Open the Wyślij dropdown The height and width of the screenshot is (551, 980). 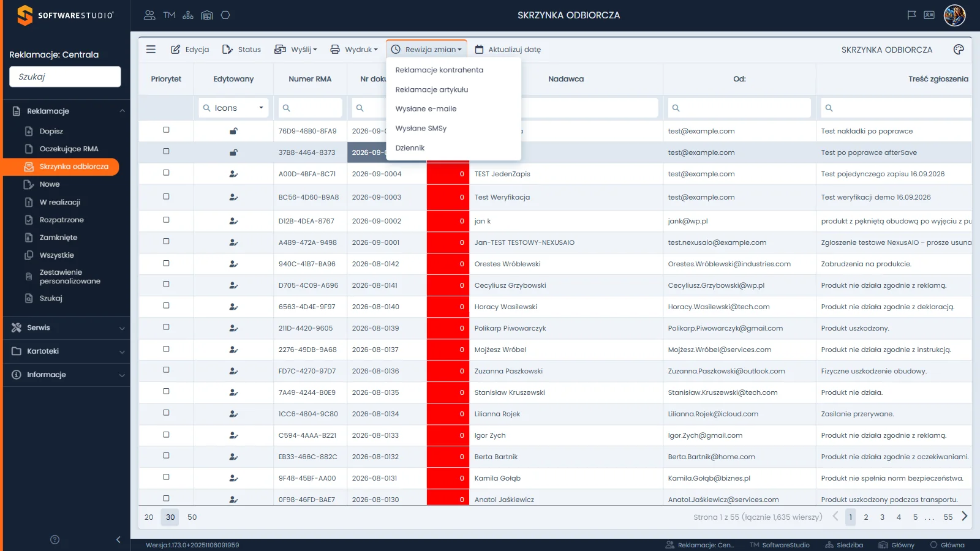(x=296, y=50)
